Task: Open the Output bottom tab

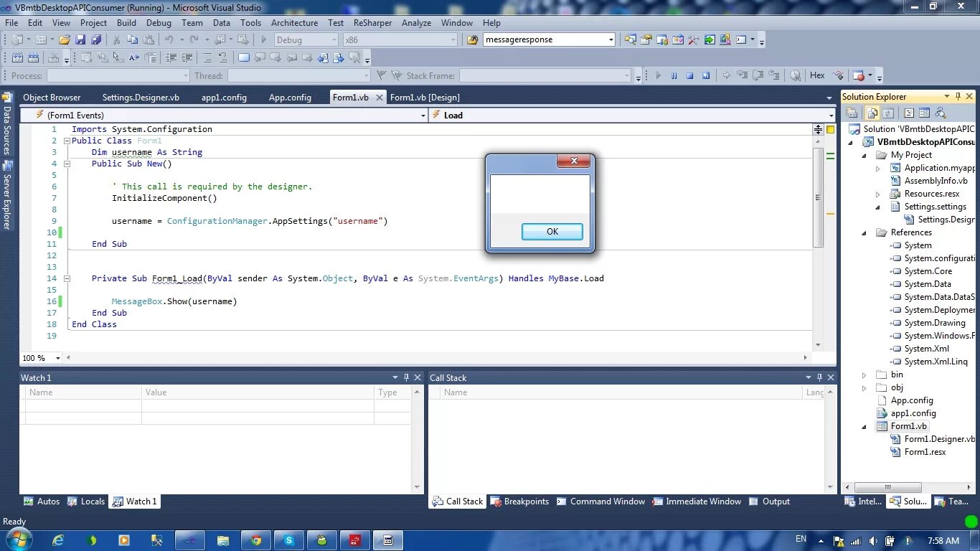Action: pyautogui.click(x=769, y=501)
